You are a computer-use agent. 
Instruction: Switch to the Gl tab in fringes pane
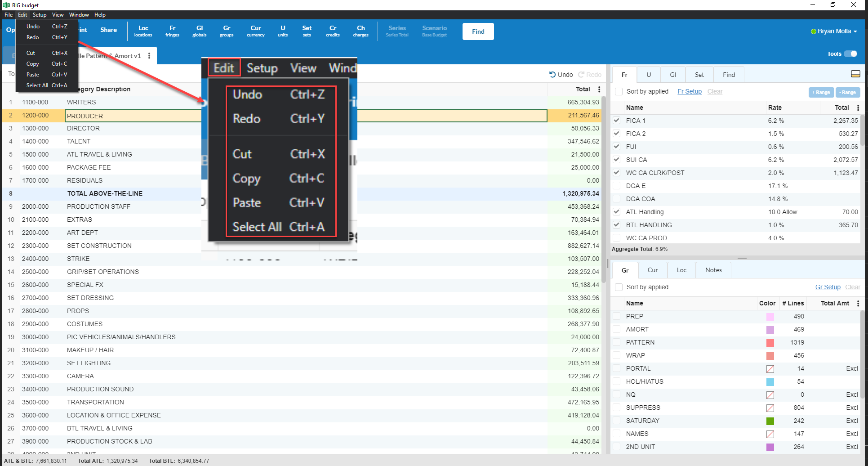click(673, 75)
